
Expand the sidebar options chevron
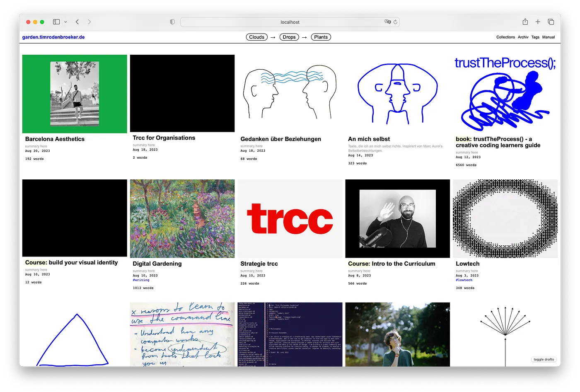coord(65,22)
